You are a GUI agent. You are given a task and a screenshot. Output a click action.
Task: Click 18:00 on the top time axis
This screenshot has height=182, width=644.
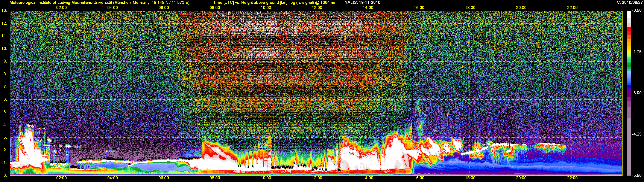pyautogui.click(x=470, y=7)
